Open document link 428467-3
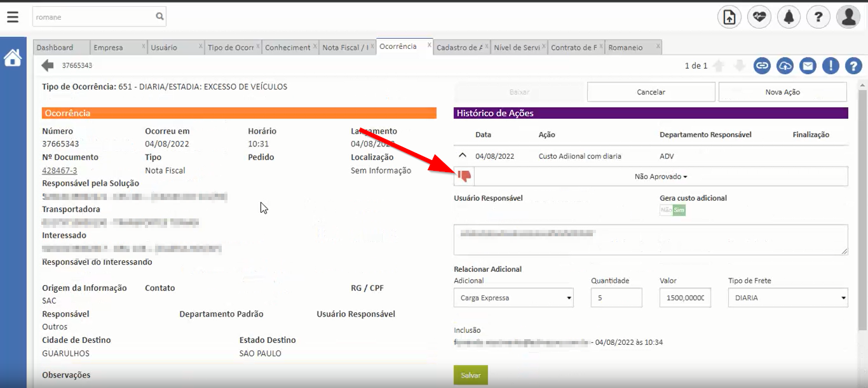 (60, 170)
